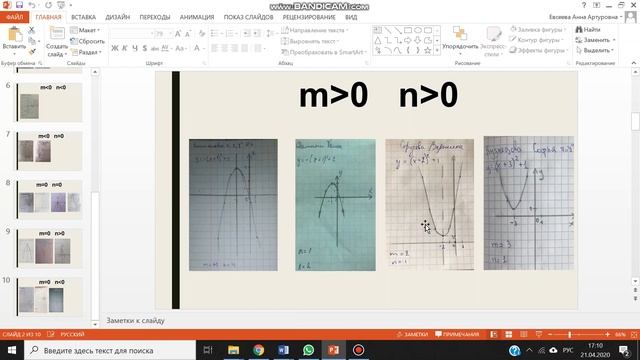
Task: Switch to the Переходы (Transitions) tab
Action: click(155, 17)
